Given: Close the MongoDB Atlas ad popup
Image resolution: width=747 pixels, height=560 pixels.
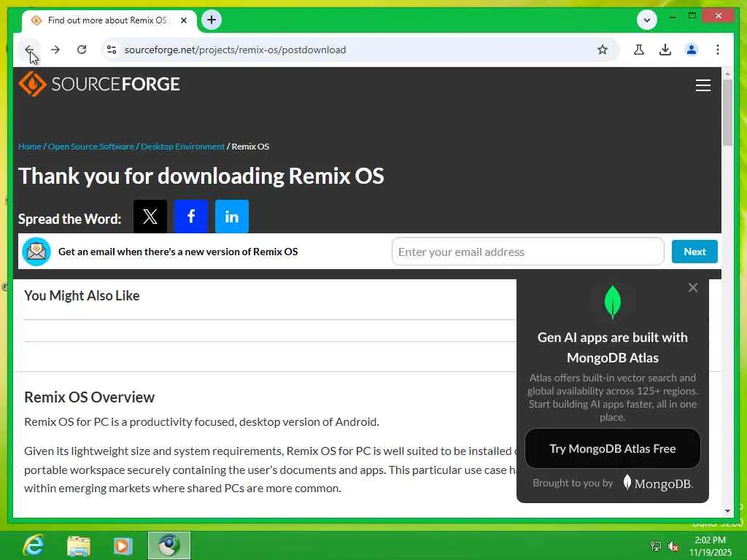Looking at the screenshot, I should 693,287.
